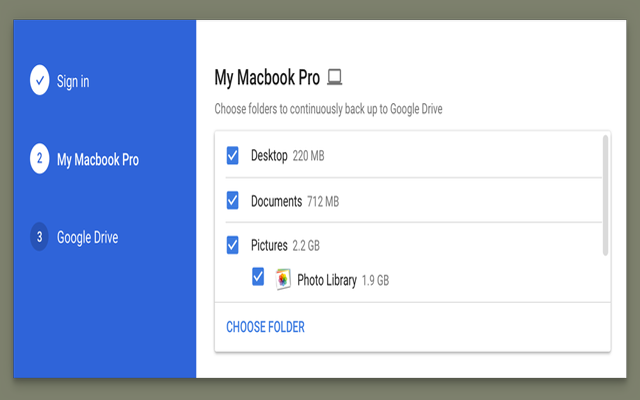The height and width of the screenshot is (400, 640).
Task: Open the Choose Folder link
Action: pos(265,327)
